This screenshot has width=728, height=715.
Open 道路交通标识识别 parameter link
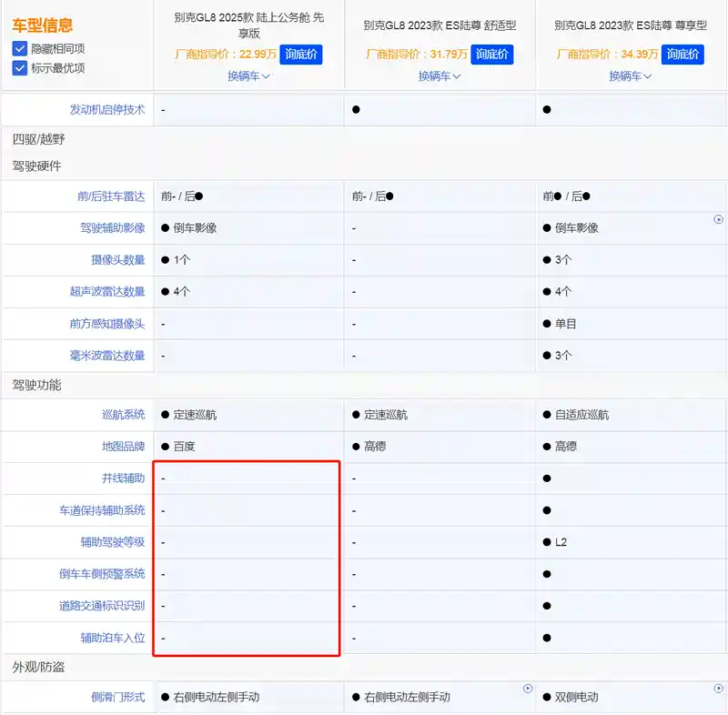point(102,606)
